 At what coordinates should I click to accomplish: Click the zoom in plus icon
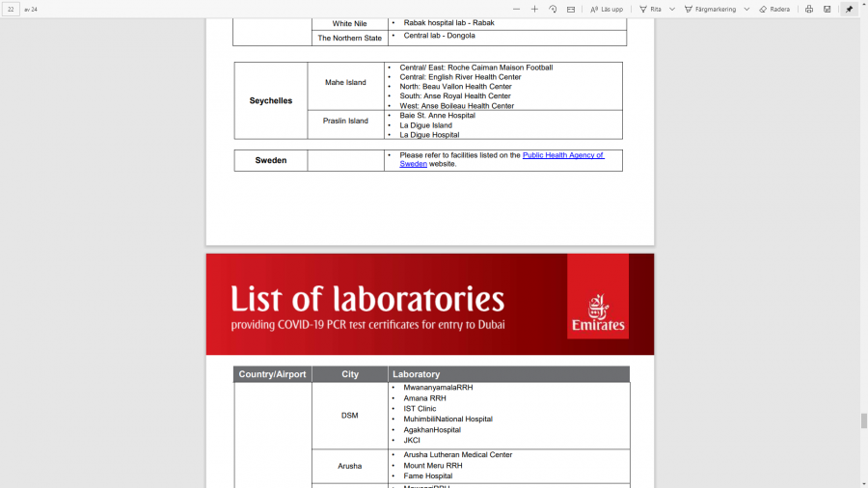pyautogui.click(x=534, y=9)
